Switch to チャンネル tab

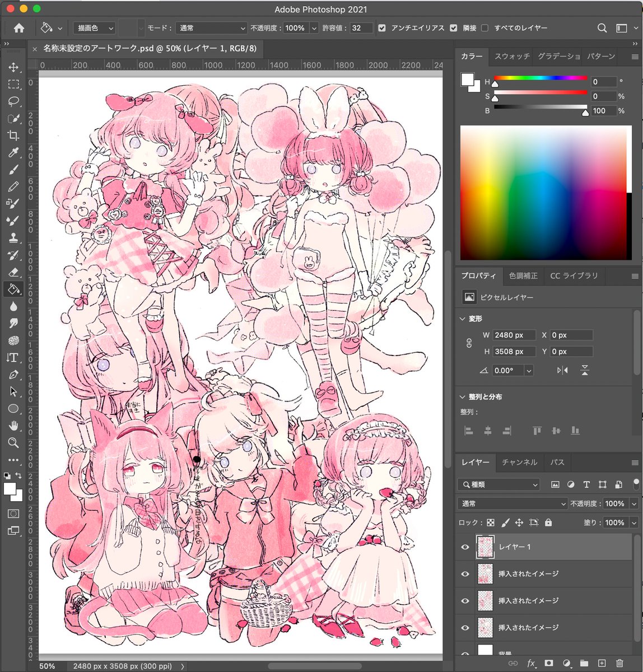[519, 463]
